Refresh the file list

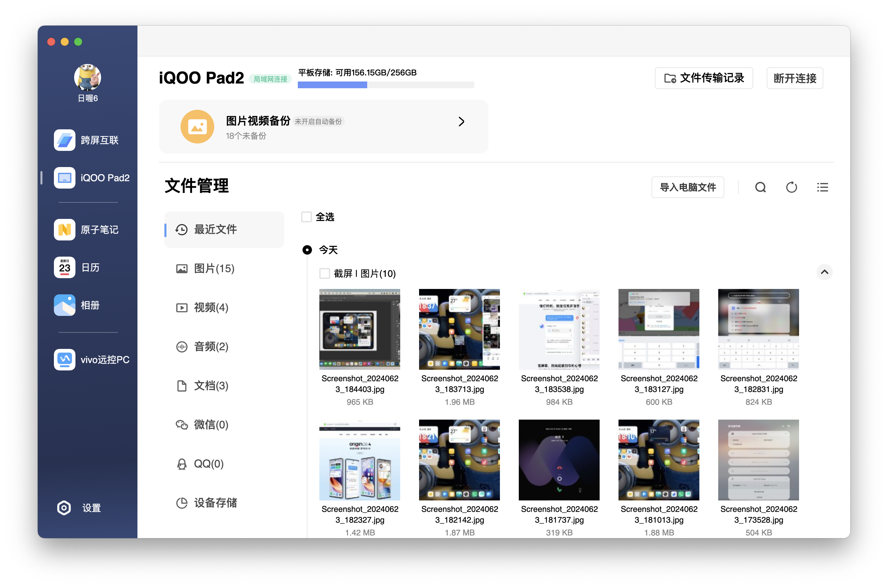pos(791,187)
